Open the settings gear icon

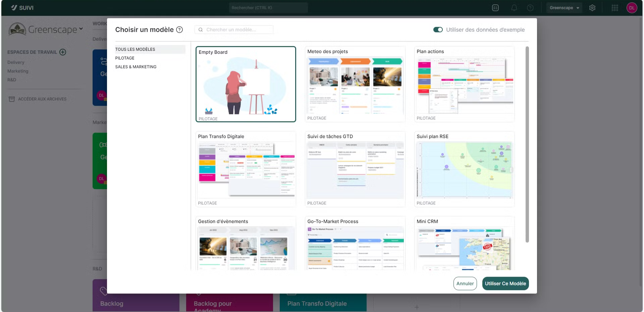[592, 8]
